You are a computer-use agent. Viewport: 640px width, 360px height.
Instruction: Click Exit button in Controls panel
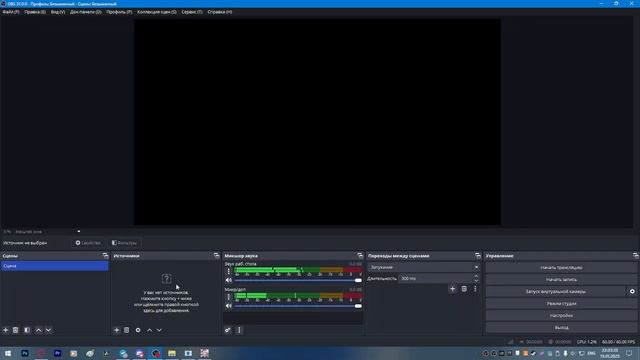(561, 327)
